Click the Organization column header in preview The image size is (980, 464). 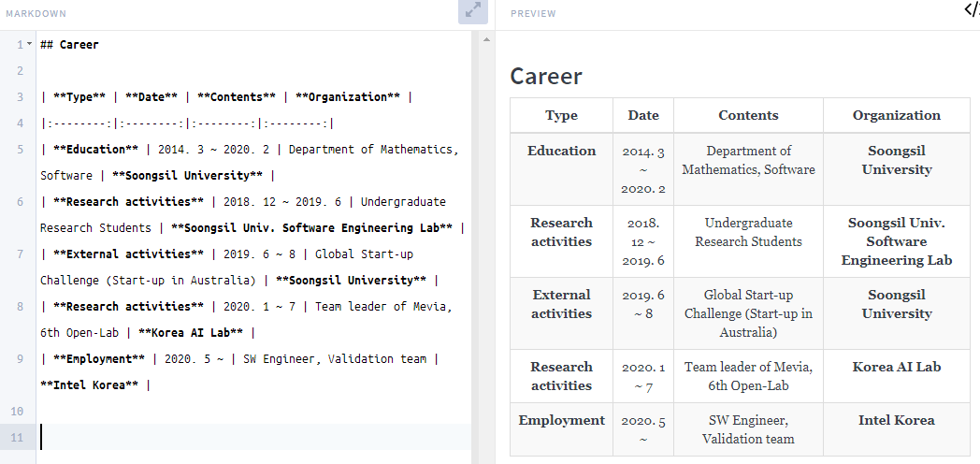click(896, 115)
